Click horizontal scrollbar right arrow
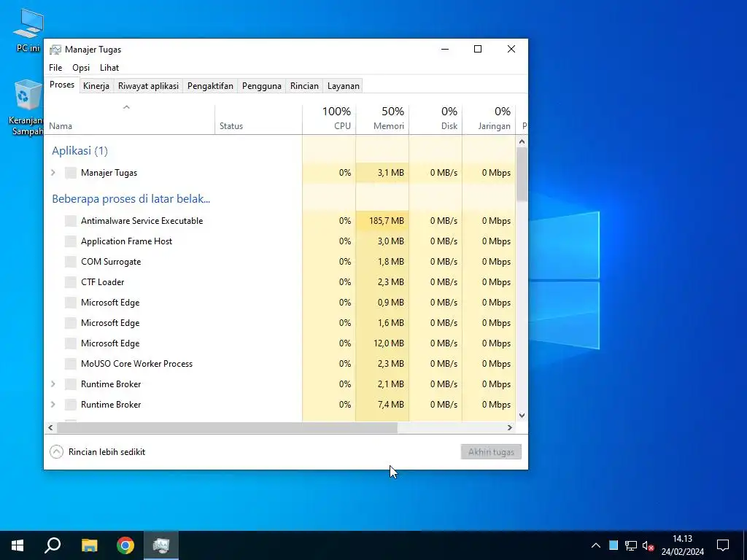This screenshot has height=560, width=747. pyautogui.click(x=510, y=427)
